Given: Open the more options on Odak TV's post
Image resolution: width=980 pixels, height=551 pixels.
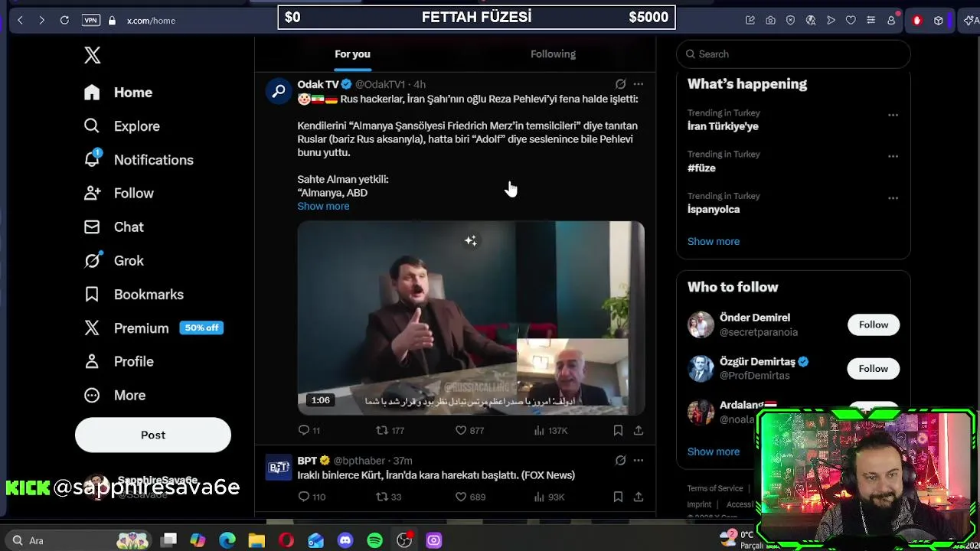Looking at the screenshot, I should tap(639, 84).
